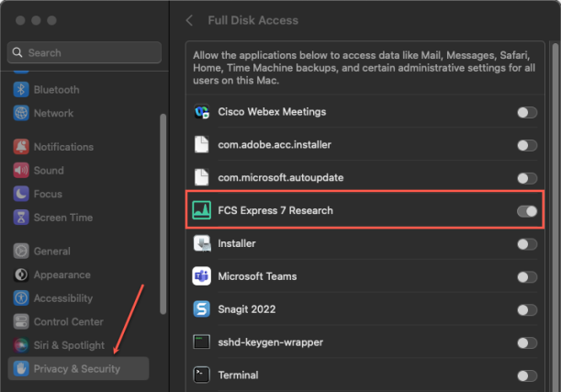Turn on Cisco Webex Meetings access
561x392 pixels.
pos(527,113)
